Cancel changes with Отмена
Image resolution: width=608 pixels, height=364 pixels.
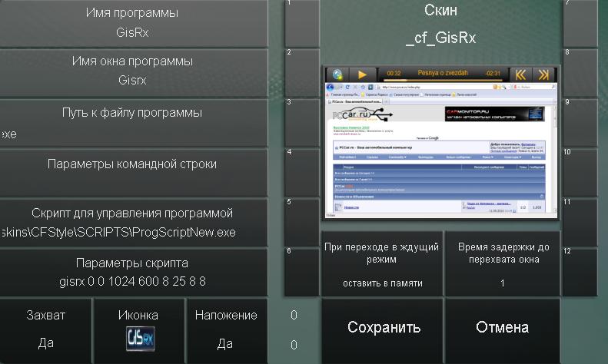(x=503, y=330)
